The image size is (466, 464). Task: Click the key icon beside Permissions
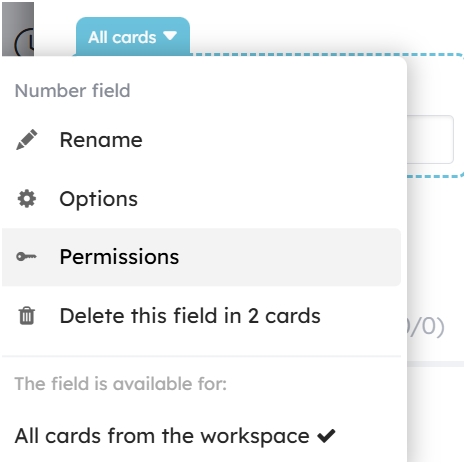point(26,257)
